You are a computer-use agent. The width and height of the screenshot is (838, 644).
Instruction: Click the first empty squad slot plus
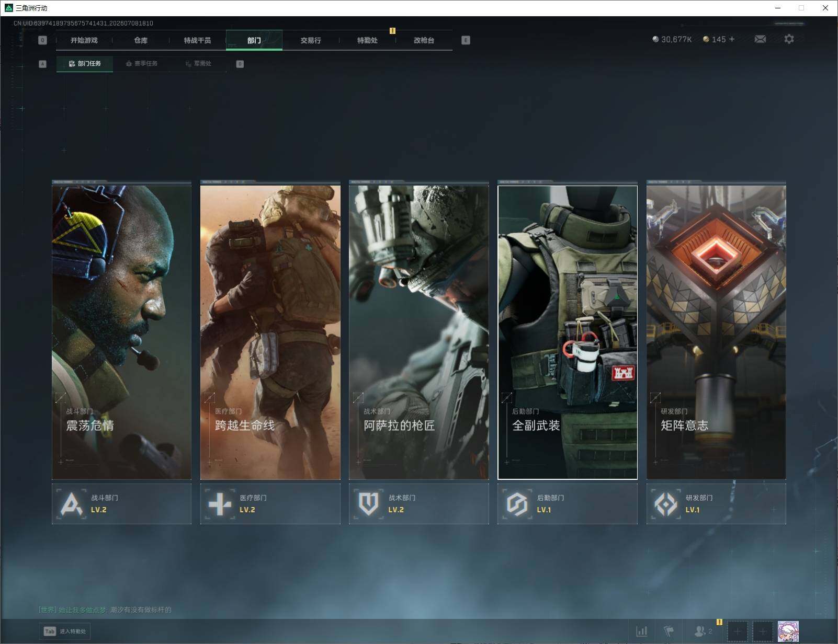pos(738,632)
